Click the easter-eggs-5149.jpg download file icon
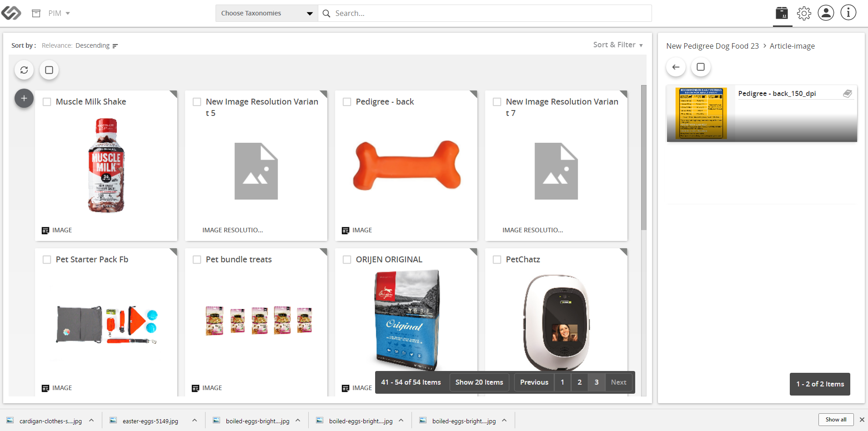Image resolution: width=868 pixels, height=431 pixels. point(113,421)
